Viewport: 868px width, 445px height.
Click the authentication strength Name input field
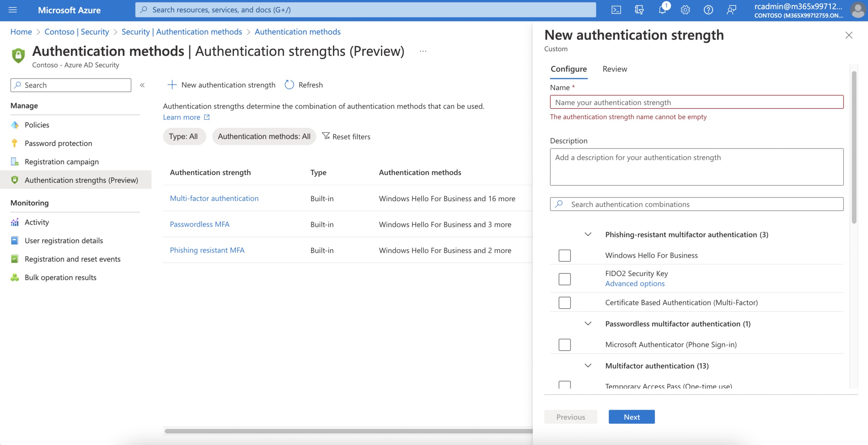tap(696, 101)
